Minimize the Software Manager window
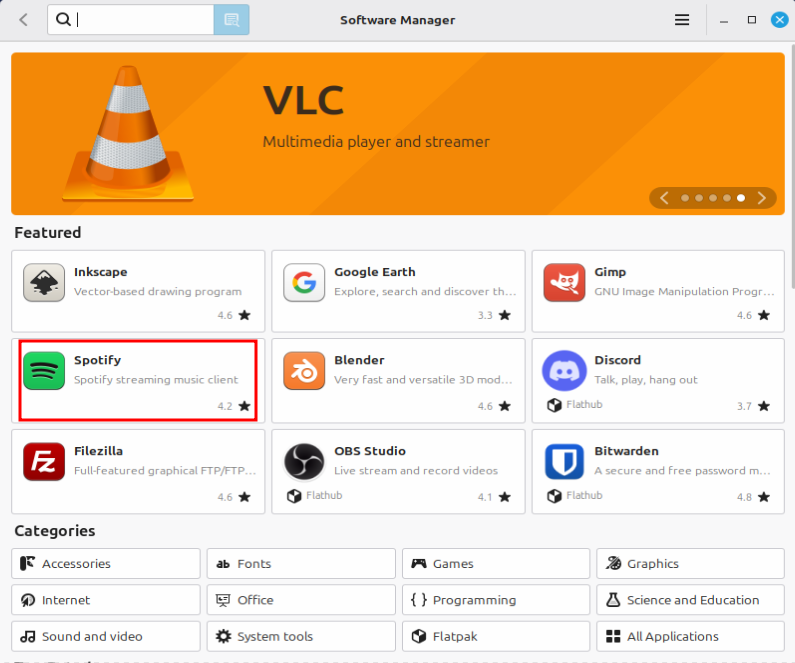795x663 pixels. click(724, 21)
